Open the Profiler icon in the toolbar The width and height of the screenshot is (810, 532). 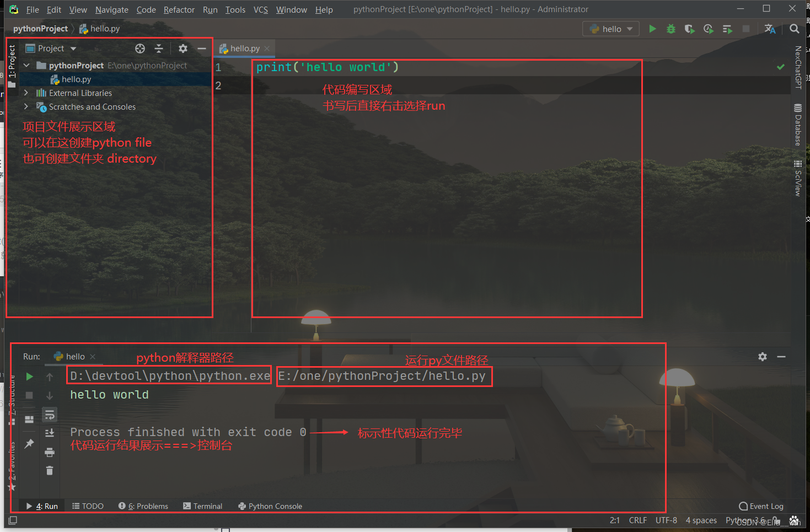pyautogui.click(x=708, y=28)
